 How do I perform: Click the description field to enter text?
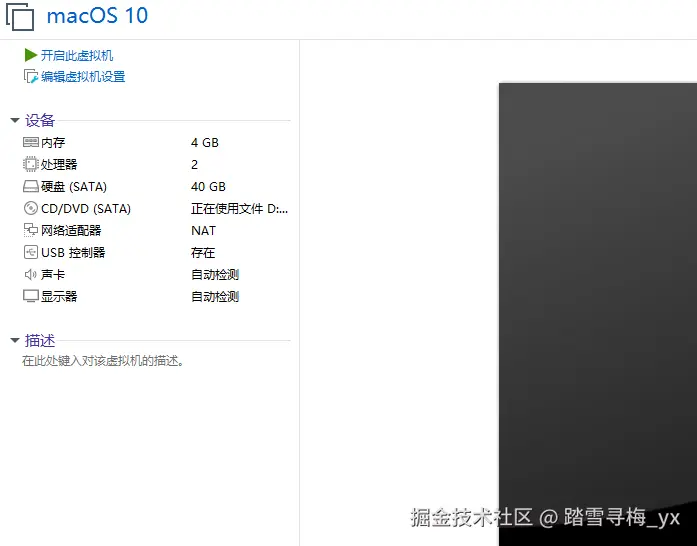pyautogui.click(x=103, y=361)
